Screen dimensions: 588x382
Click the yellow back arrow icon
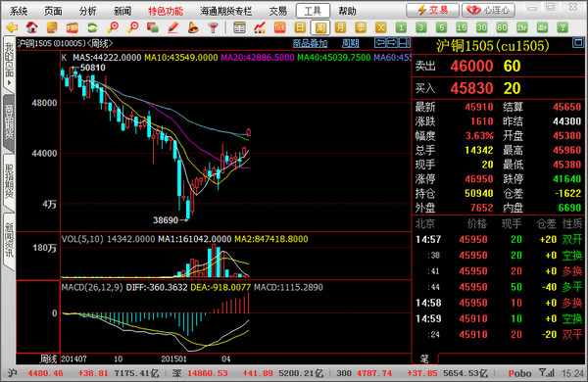13,27
